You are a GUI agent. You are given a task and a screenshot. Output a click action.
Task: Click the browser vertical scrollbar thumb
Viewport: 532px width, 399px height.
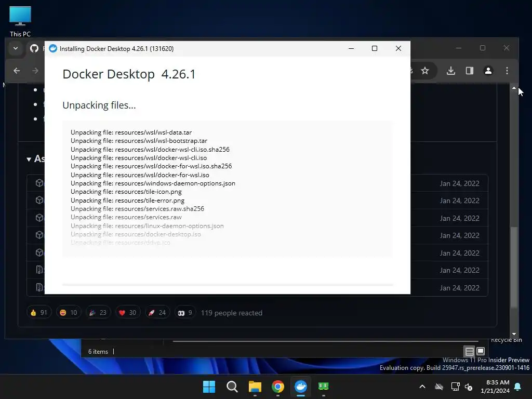pyautogui.click(x=514, y=268)
